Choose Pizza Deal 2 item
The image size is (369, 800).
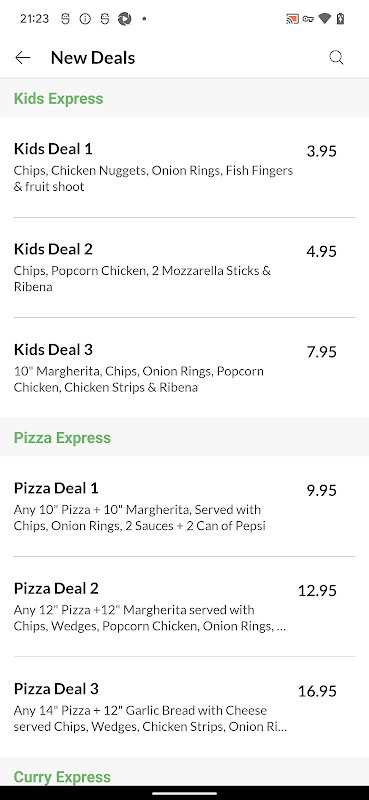coord(184,606)
